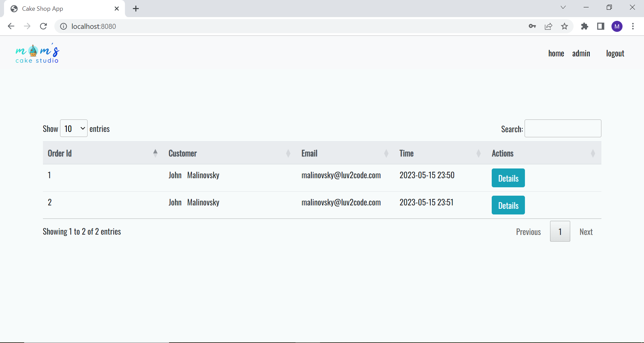The image size is (644, 343).
Task: Open Details for order 2
Action: [x=508, y=205]
